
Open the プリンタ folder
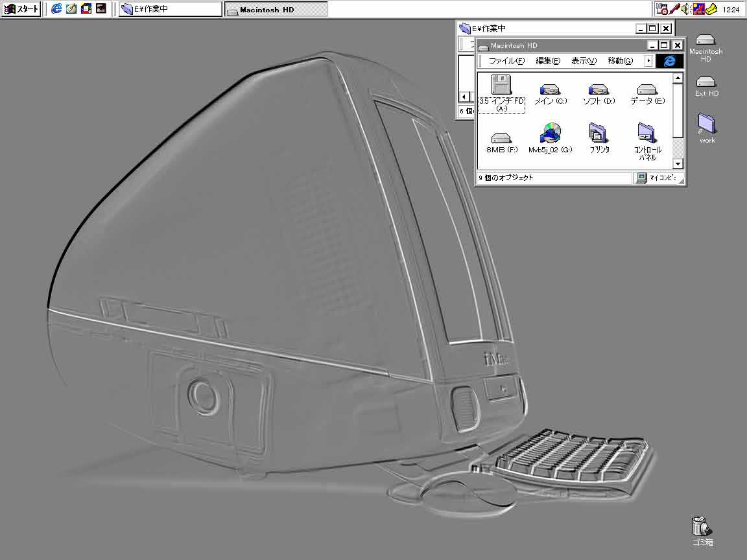599,138
